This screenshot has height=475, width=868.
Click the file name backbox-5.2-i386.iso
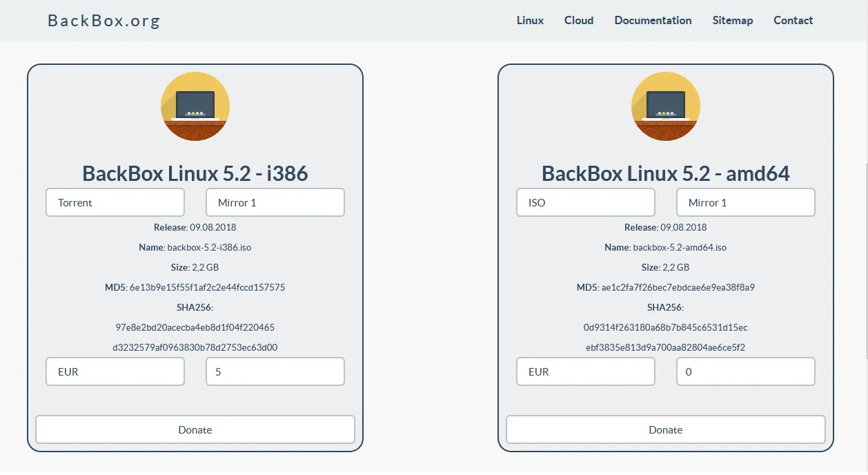[x=210, y=247]
